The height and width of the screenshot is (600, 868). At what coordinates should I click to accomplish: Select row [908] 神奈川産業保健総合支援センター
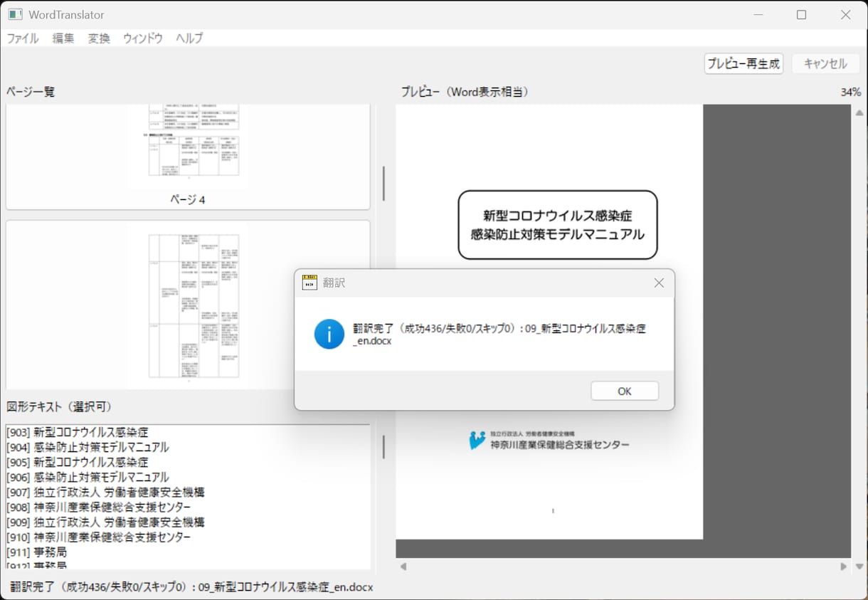[x=188, y=507]
